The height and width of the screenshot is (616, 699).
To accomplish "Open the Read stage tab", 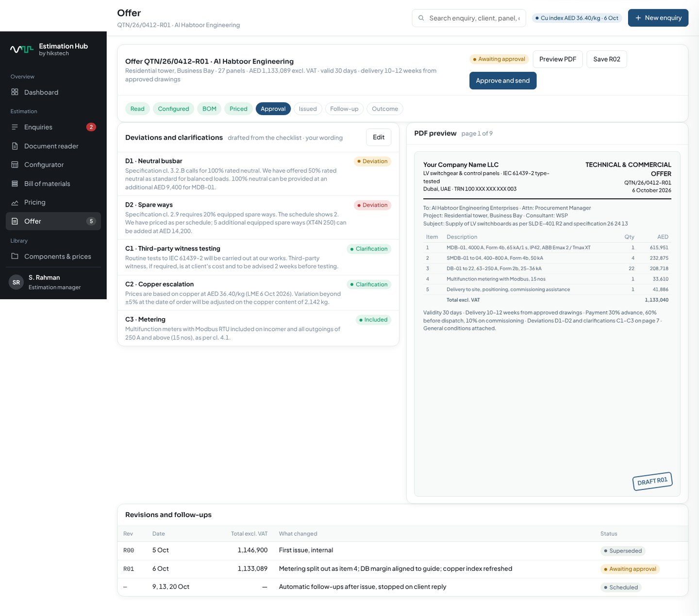I will pyautogui.click(x=137, y=109).
